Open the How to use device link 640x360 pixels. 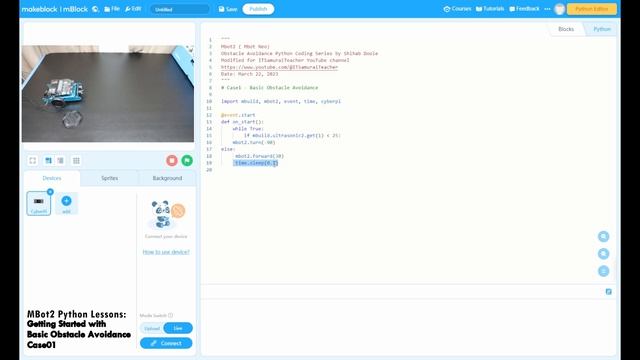click(166, 252)
